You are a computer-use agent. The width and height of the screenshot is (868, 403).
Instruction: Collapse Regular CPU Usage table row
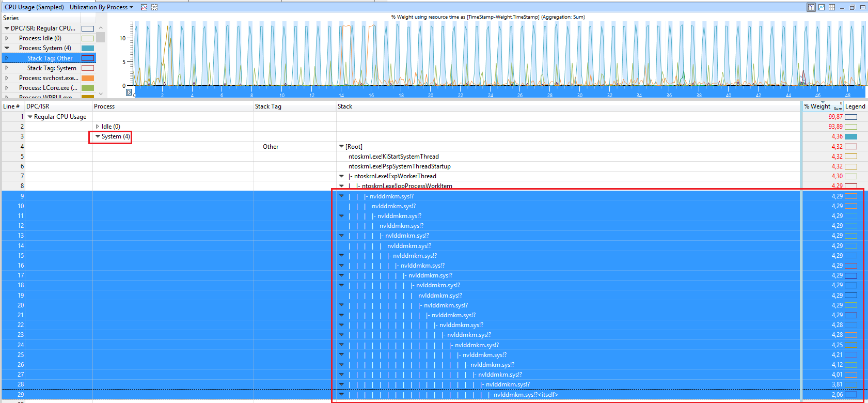[x=30, y=117]
